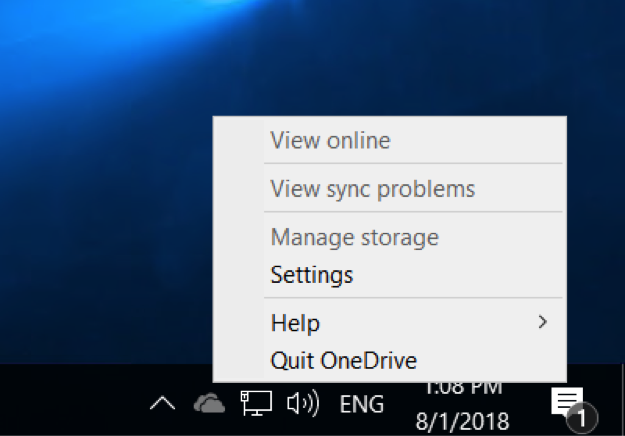625x436 pixels.
Task: Click the volume speaker icon
Action: coord(302,403)
